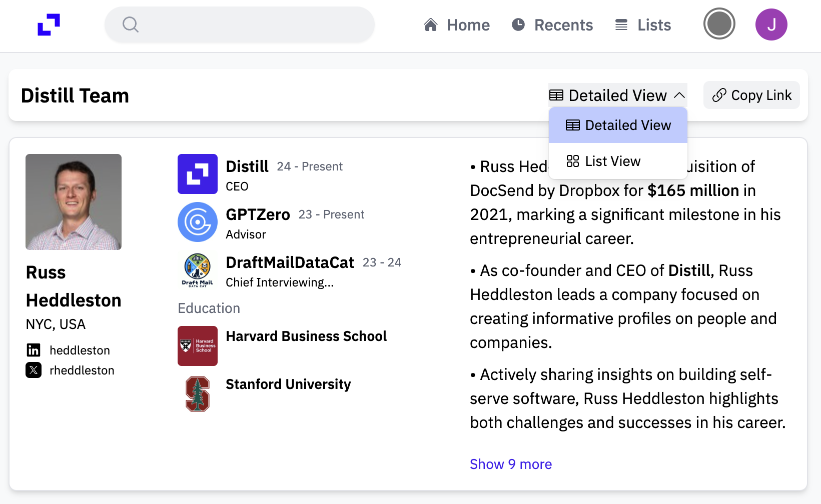Open Harvard Business School entry

tap(306, 336)
